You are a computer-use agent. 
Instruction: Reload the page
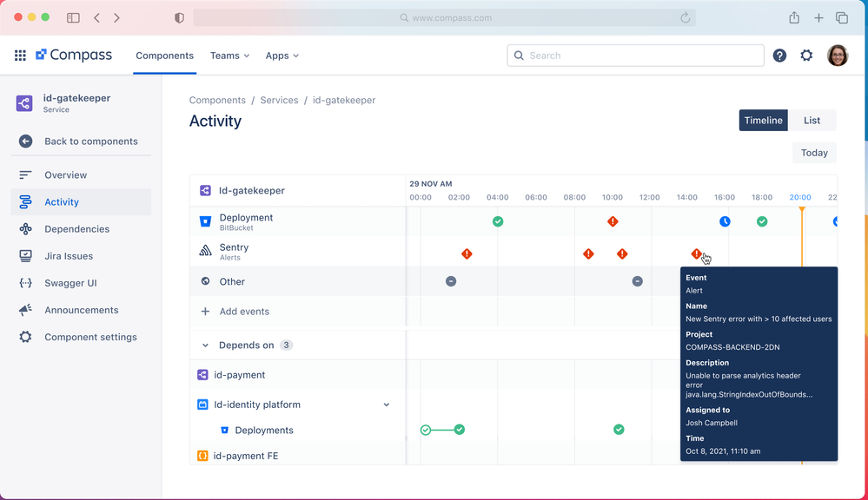[686, 17]
